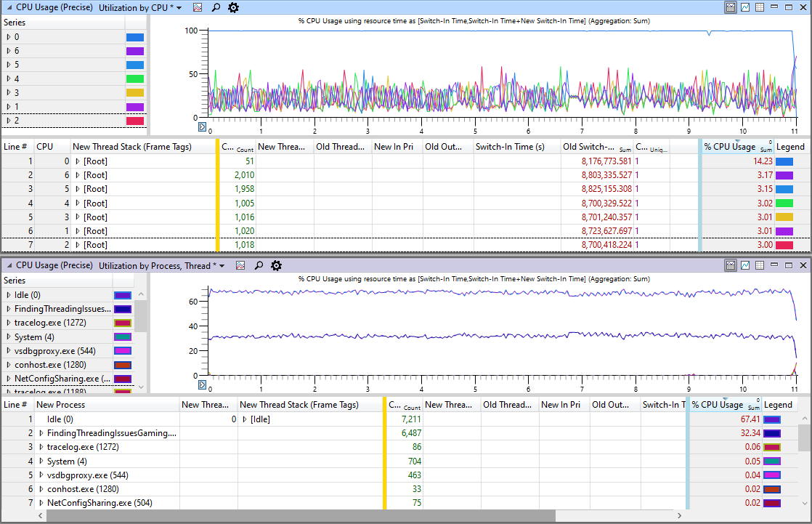This screenshot has height=524, width=812.
Task: Open the view editor gear in the top panel
Action: 233,7
